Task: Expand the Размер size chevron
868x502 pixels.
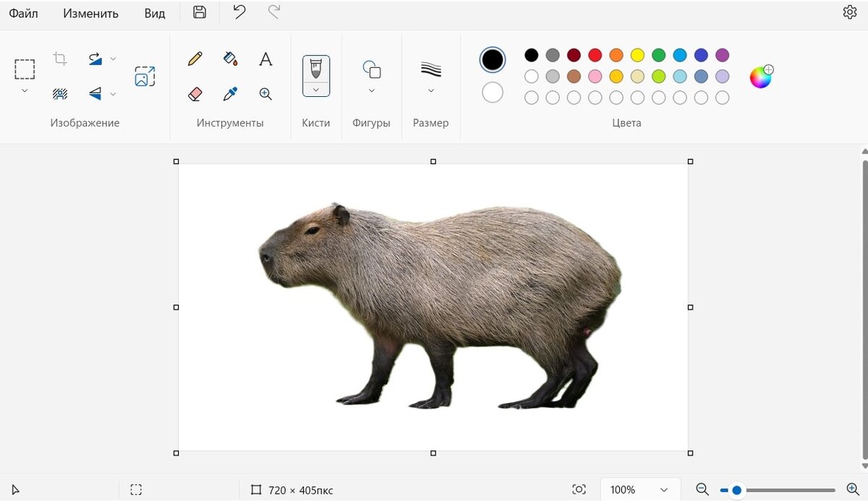Action: coord(431,90)
